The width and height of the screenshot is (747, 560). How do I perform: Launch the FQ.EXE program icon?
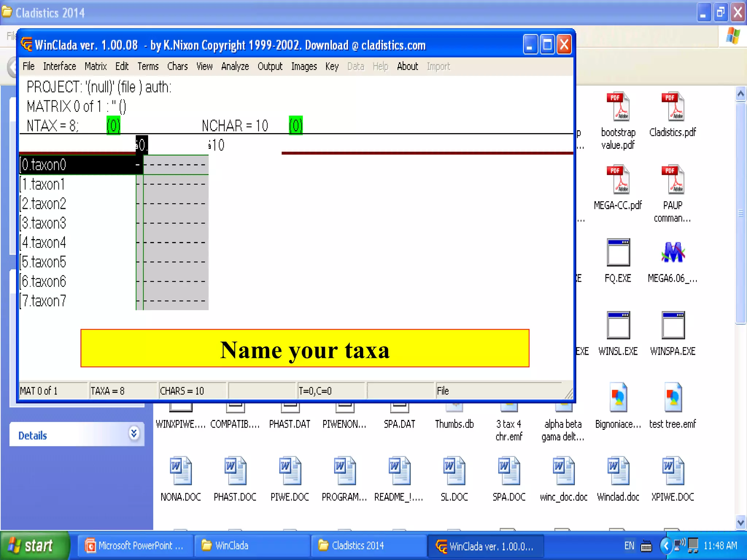pyautogui.click(x=618, y=252)
